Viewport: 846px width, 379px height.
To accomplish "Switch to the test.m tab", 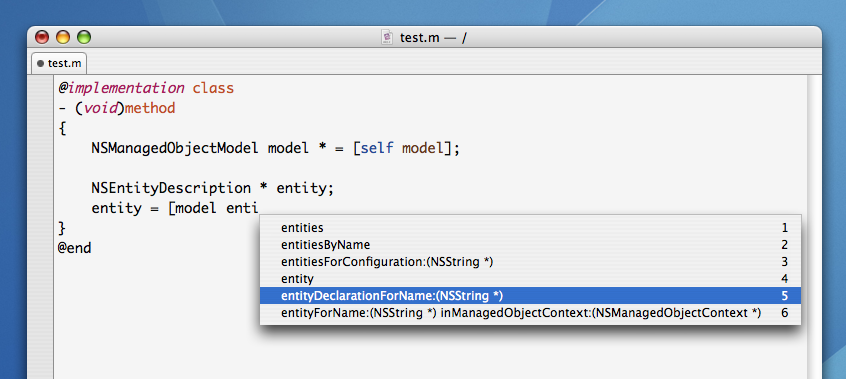I will click(x=59, y=63).
